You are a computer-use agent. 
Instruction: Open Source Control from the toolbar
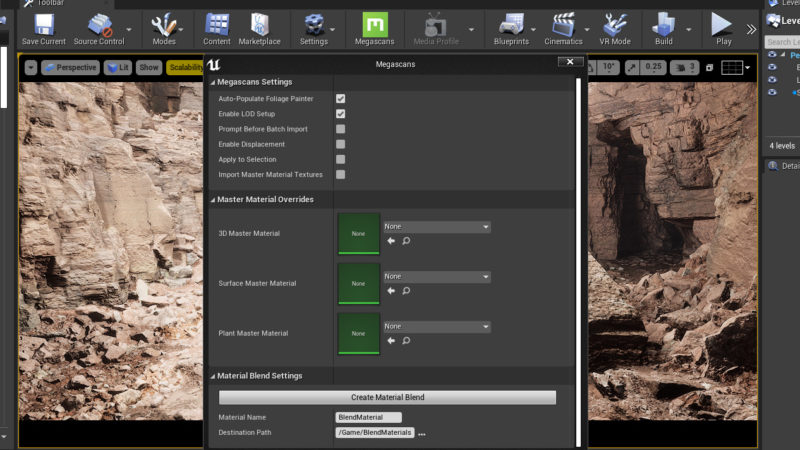click(x=99, y=29)
